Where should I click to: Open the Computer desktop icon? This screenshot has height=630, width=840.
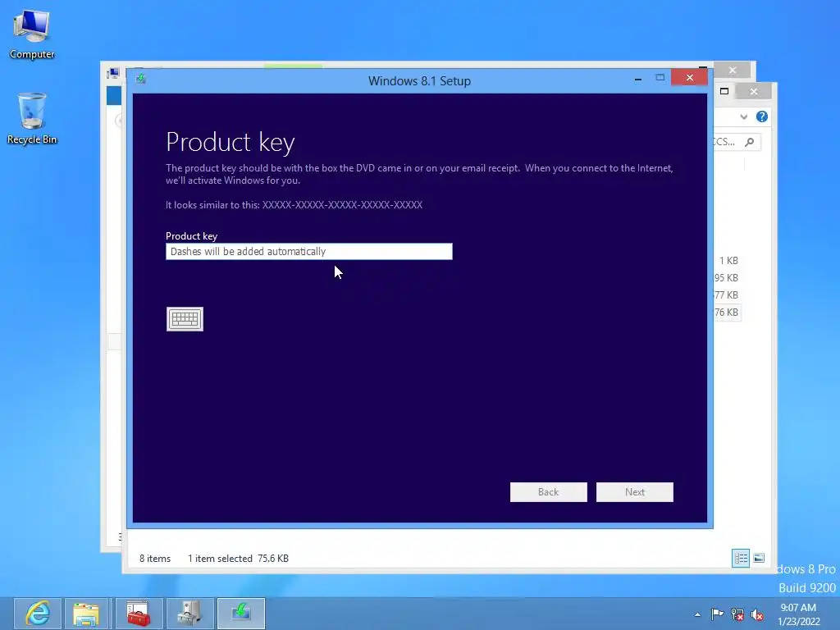32,34
